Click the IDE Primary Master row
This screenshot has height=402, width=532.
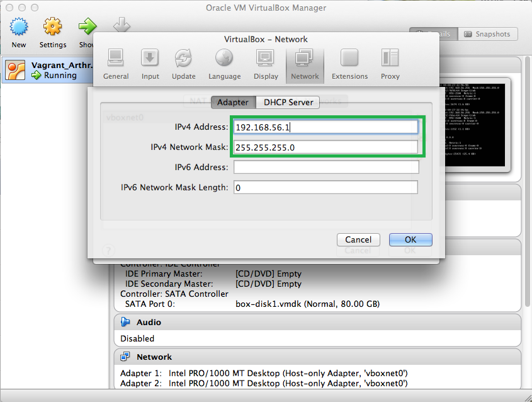(x=213, y=273)
